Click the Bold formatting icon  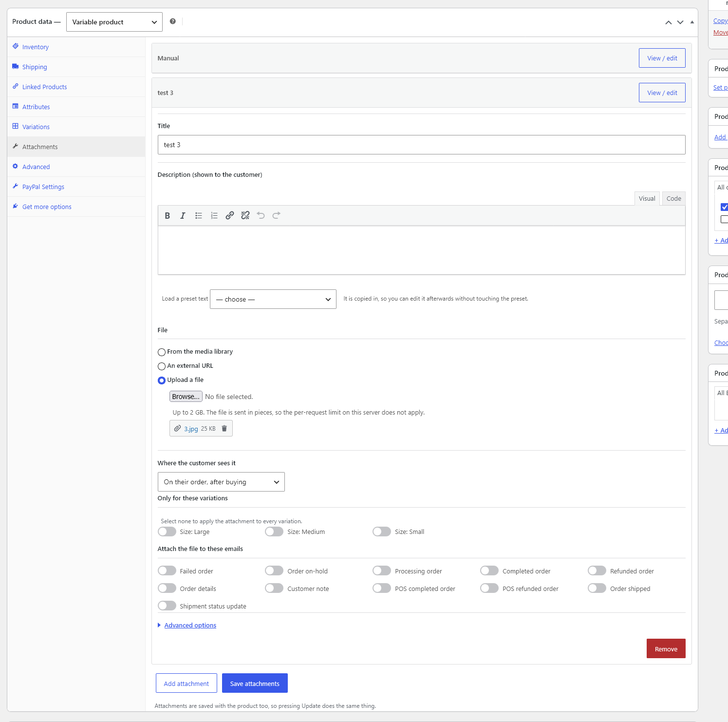coord(168,215)
